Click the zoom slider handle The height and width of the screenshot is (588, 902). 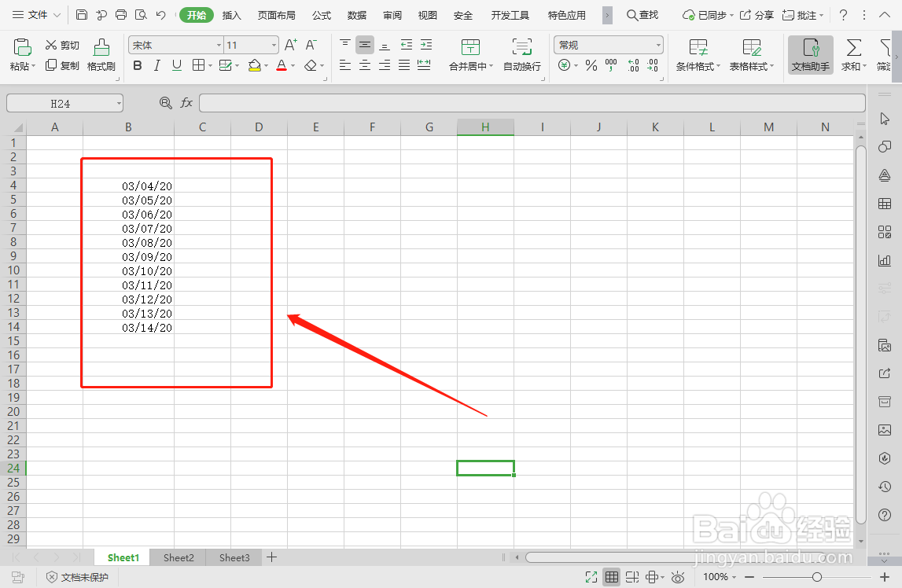817,576
